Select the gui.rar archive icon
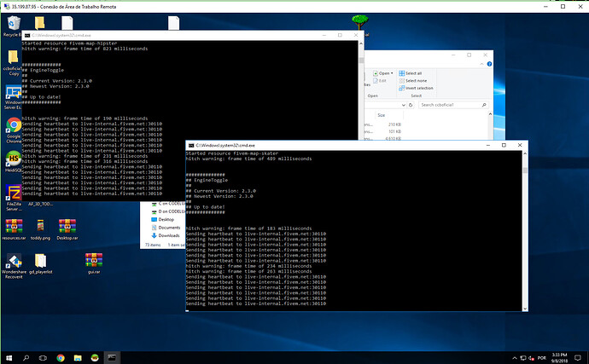The width and height of the screenshot is (589, 364). click(94, 260)
